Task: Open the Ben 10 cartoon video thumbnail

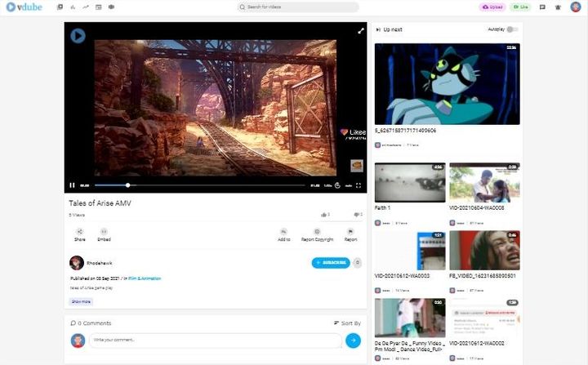Action: click(447, 84)
